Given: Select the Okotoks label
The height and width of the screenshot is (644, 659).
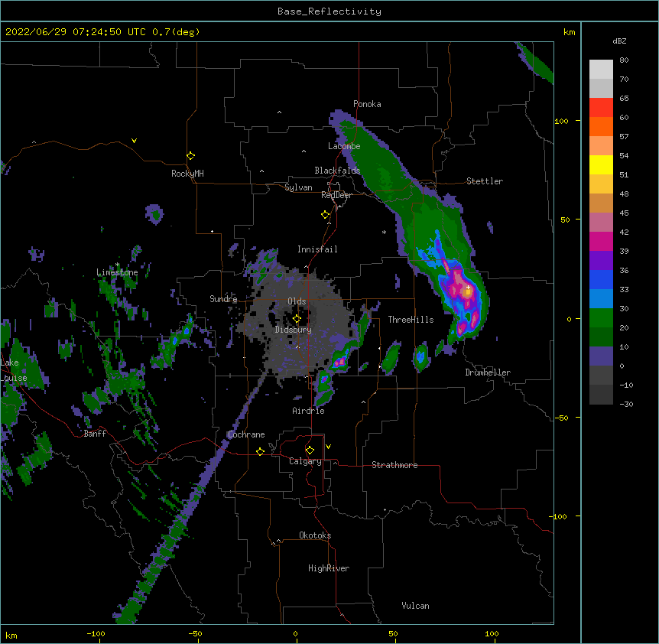Looking at the screenshot, I should (315, 535).
